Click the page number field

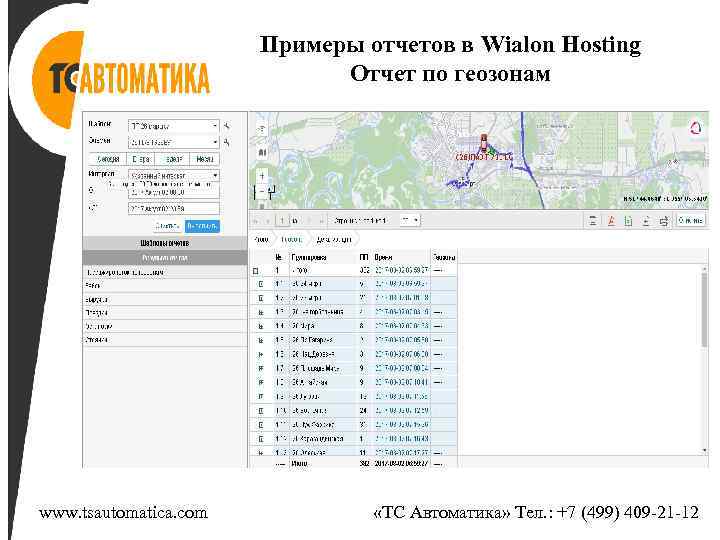pos(282,221)
